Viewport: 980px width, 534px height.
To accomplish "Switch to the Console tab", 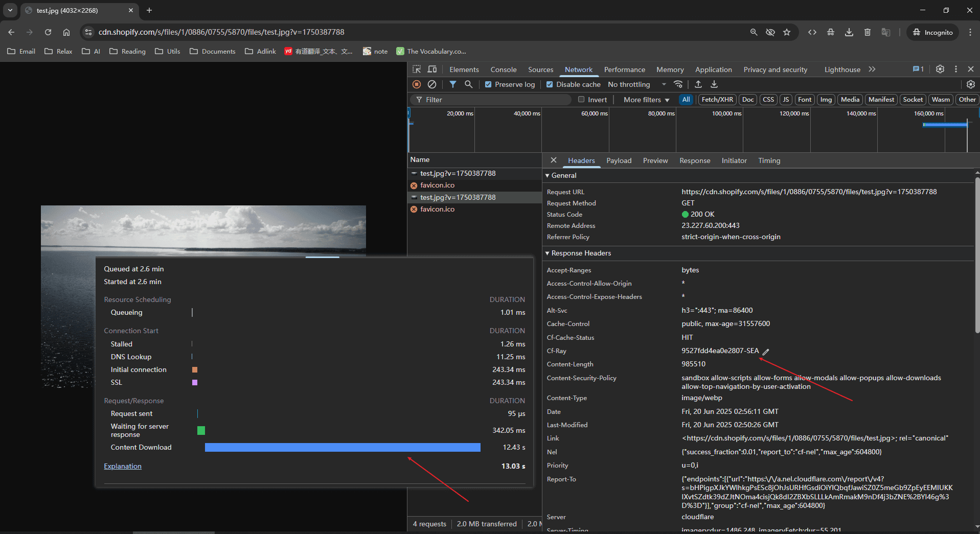I will click(503, 70).
